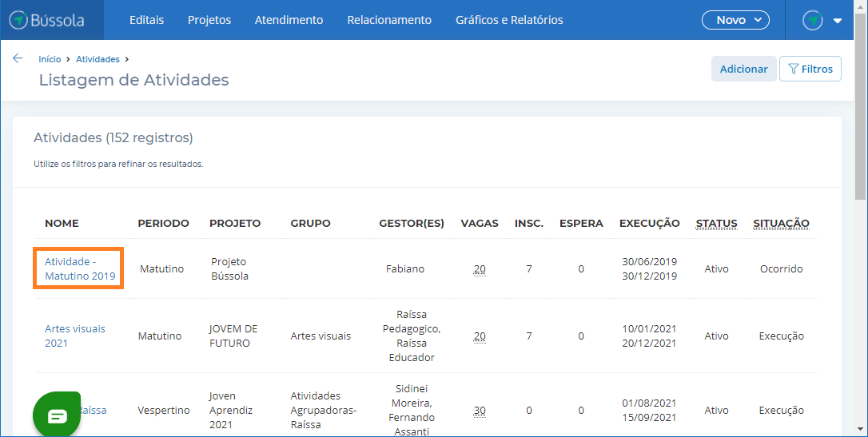Click the SITUAÇÃO column header

[x=781, y=224]
